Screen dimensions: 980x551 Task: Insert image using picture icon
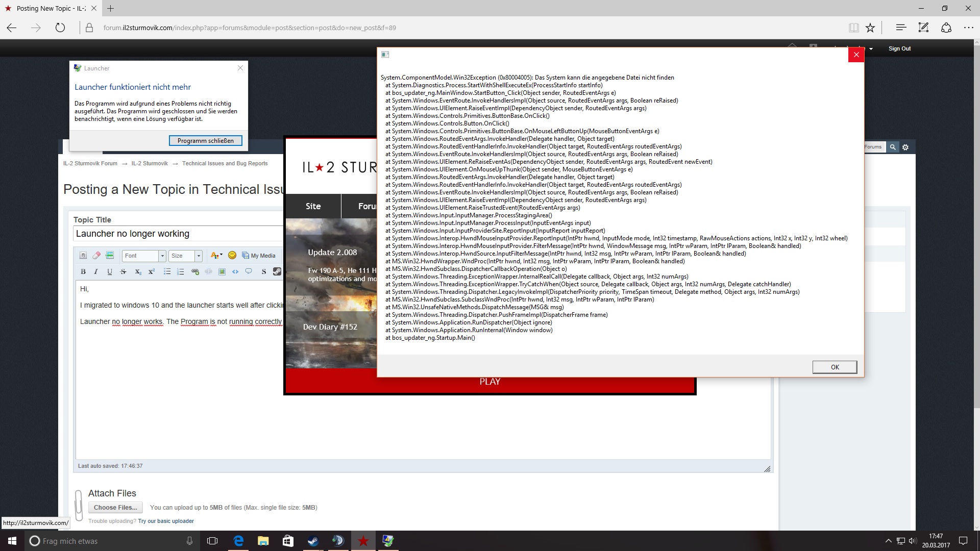[222, 272]
